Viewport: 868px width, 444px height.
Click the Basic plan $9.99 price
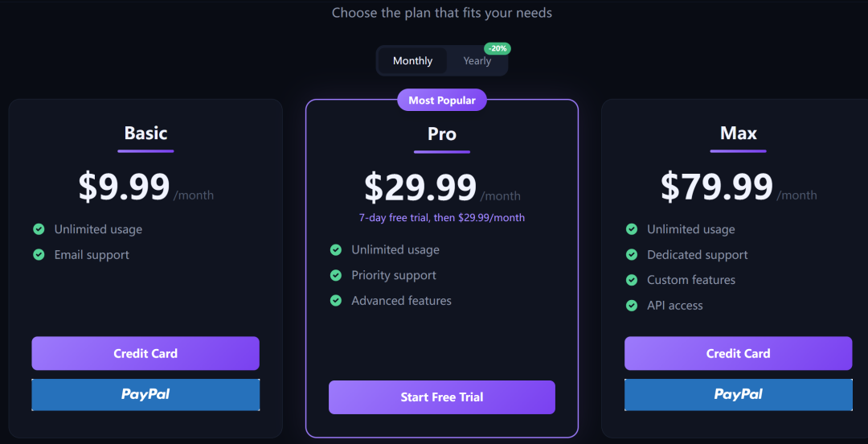125,187
